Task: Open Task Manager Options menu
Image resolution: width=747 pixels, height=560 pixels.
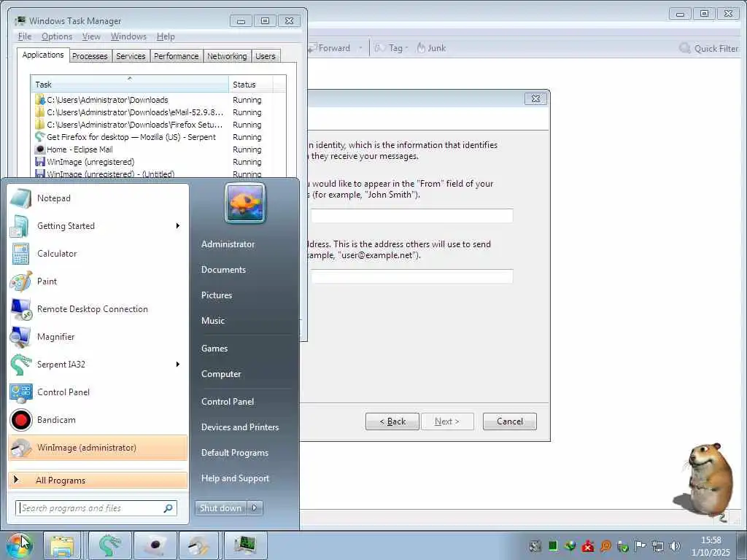Action: (x=57, y=36)
